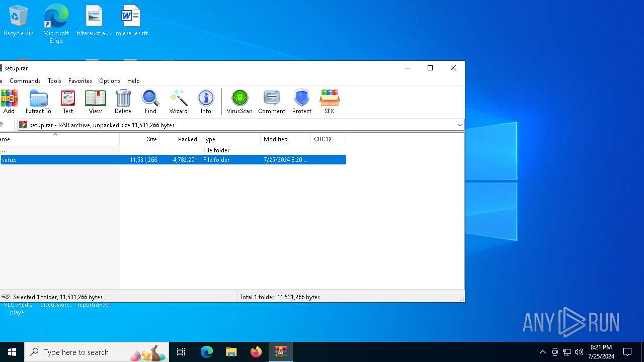This screenshot has height=362, width=644.
Task: Click the Protect shield icon
Action: (x=302, y=102)
